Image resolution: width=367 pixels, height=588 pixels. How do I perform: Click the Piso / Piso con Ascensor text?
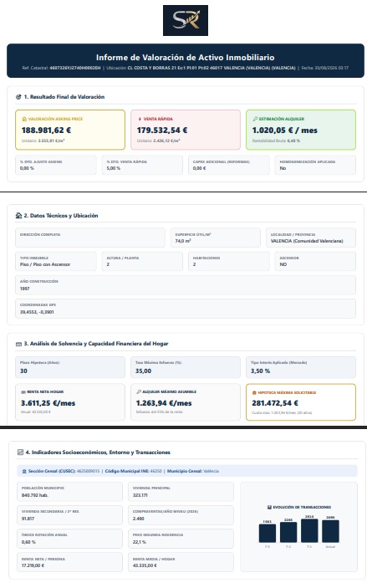(45, 264)
